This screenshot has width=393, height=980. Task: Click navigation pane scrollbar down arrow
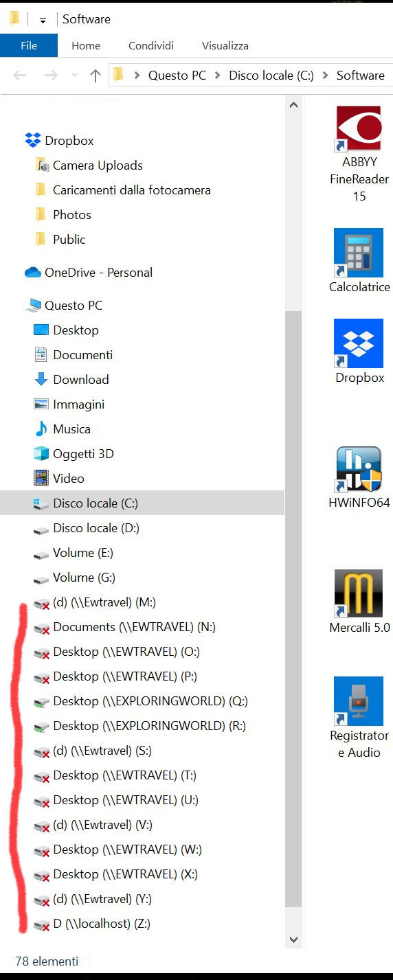pos(293,939)
